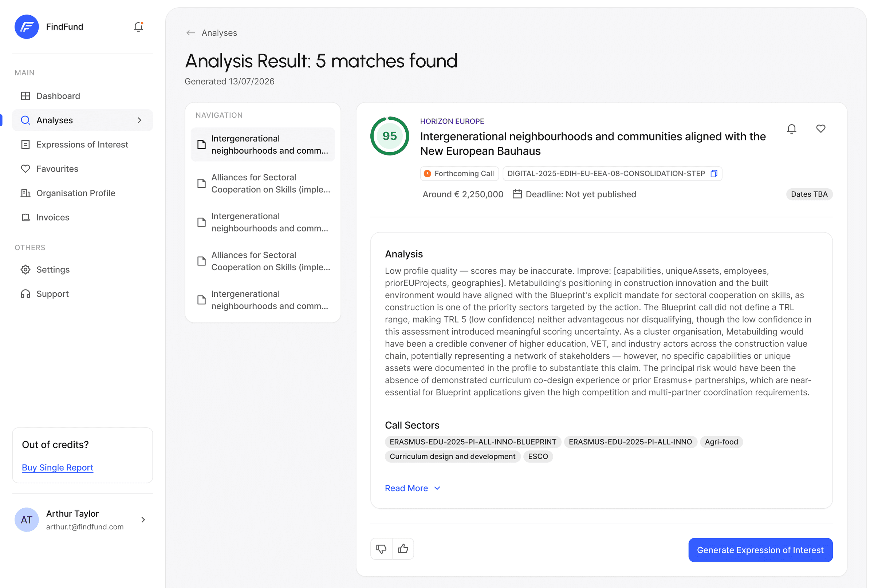Click the Settings gear icon
The image size is (874, 588).
tap(25, 270)
